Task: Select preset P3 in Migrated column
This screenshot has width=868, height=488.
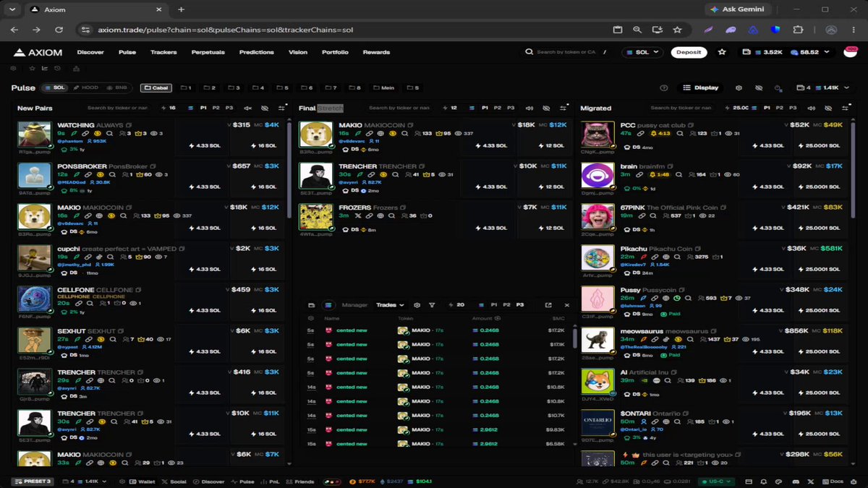Action: click(793, 108)
